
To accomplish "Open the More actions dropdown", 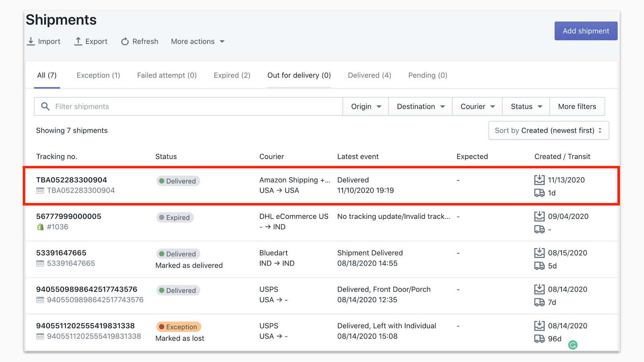I will point(197,41).
